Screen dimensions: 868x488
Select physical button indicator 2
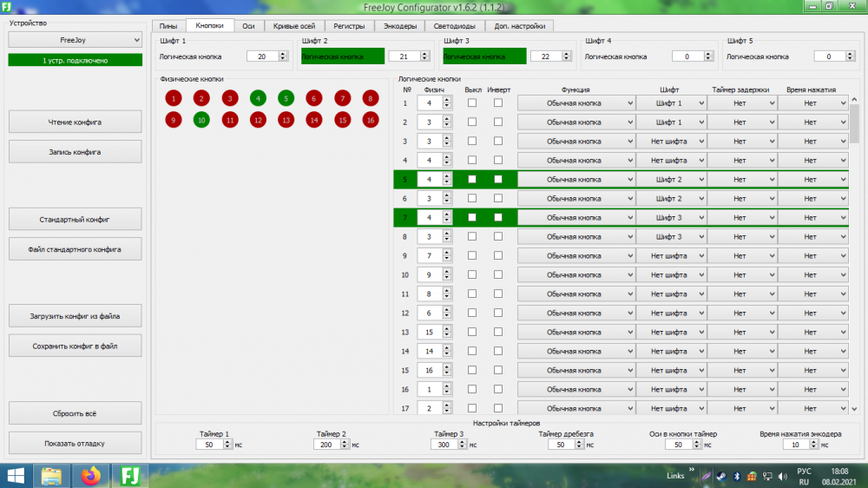pyautogui.click(x=201, y=99)
